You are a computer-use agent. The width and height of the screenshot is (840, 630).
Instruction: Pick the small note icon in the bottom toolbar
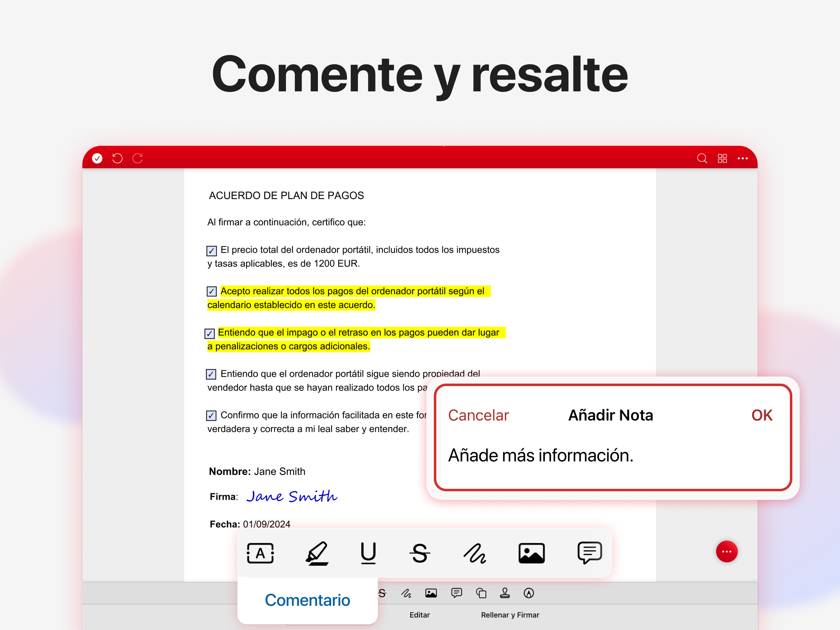(457, 593)
